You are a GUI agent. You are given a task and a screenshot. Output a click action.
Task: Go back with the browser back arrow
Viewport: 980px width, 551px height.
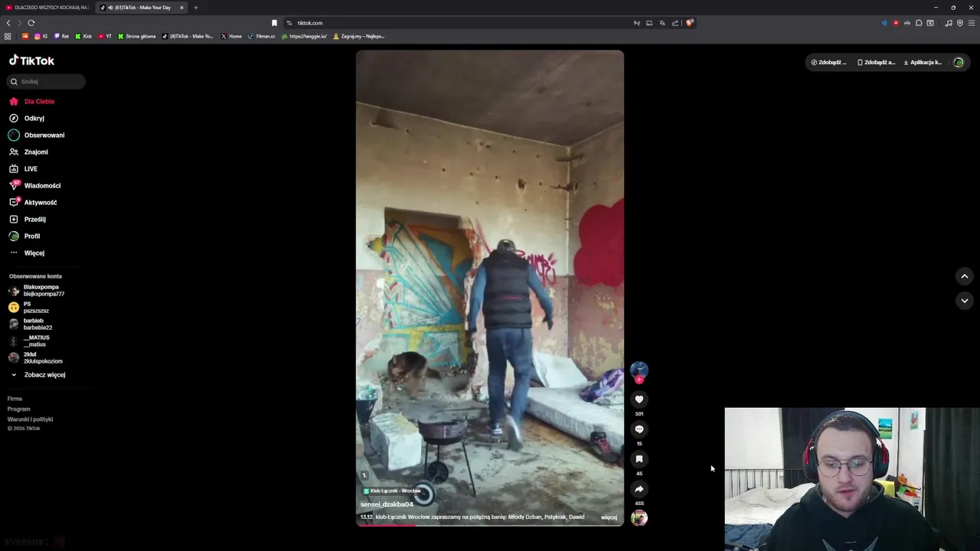(x=8, y=23)
